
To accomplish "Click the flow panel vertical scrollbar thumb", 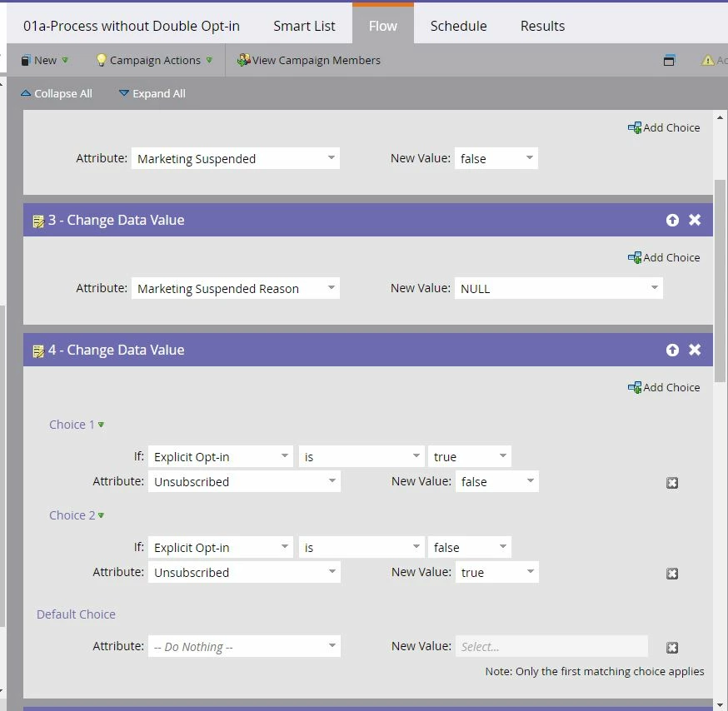I will point(720,281).
